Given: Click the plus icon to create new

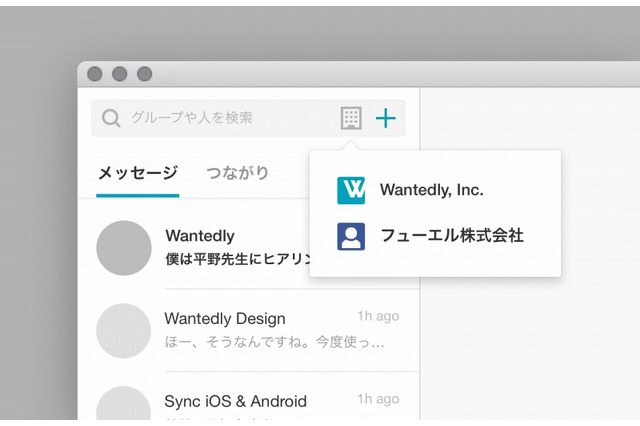Looking at the screenshot, I should (x=385, y=118).
